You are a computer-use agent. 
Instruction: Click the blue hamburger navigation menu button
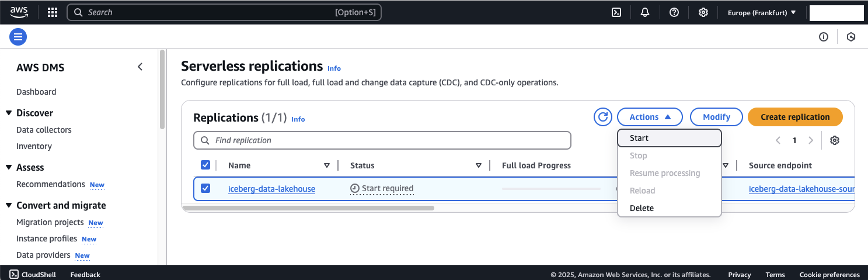pos(18,37)
